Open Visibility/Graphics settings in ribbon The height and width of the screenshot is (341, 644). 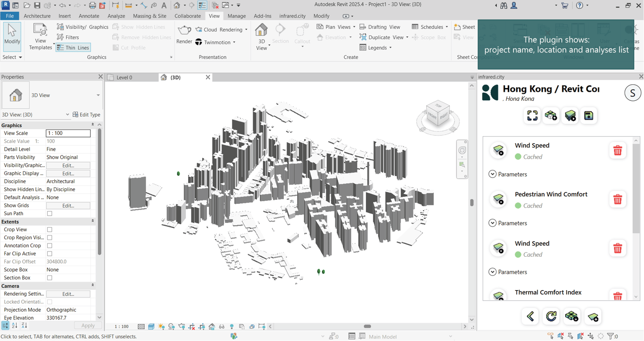83,27
